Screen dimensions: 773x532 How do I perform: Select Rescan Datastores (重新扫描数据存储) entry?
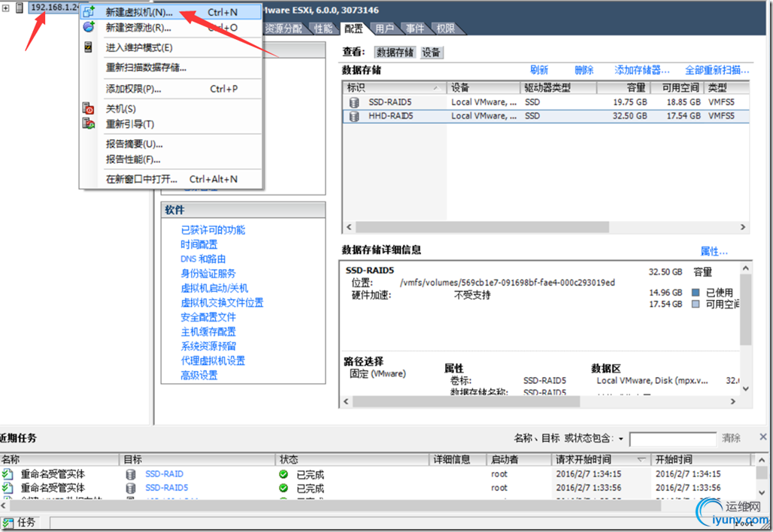(x=171, y=68)
